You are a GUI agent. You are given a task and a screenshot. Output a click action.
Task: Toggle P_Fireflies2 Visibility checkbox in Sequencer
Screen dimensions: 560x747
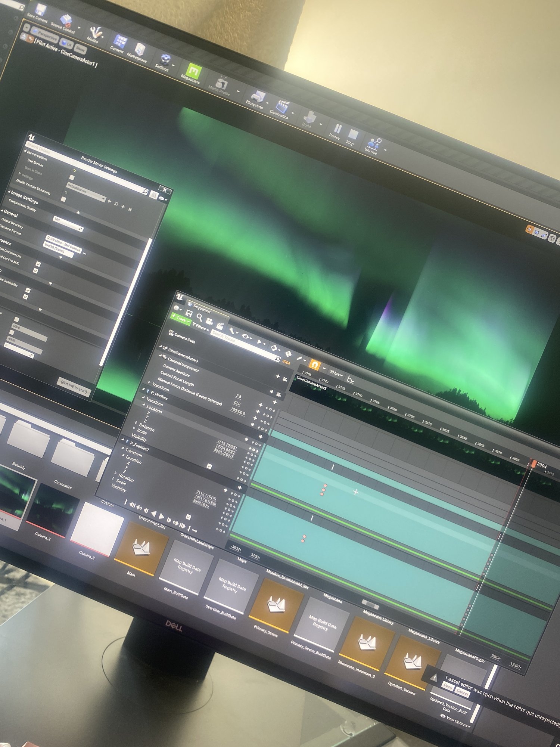click(189, 517)
